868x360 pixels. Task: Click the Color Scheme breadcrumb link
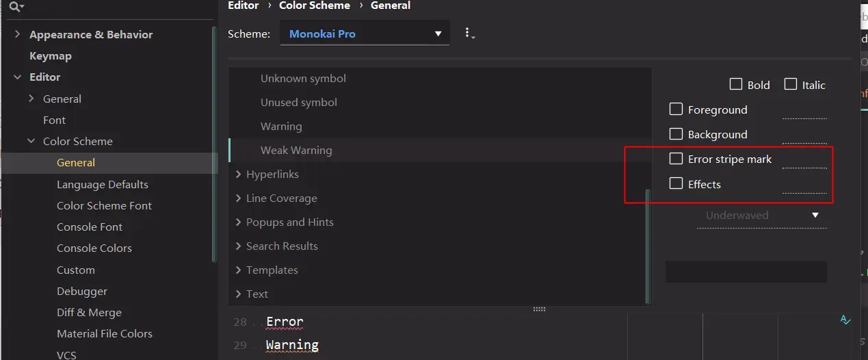pyautogui.click(x=315, y=5)
